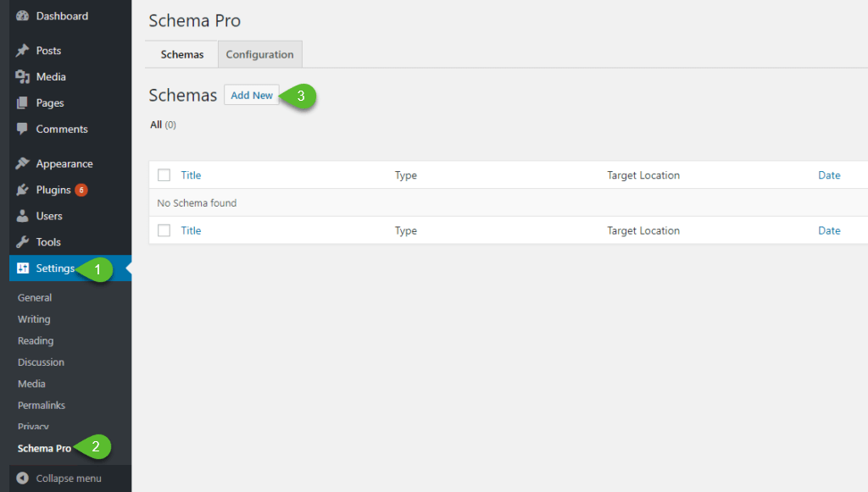
Task: Click the Tools wrench icon
Action: point(22,242)
